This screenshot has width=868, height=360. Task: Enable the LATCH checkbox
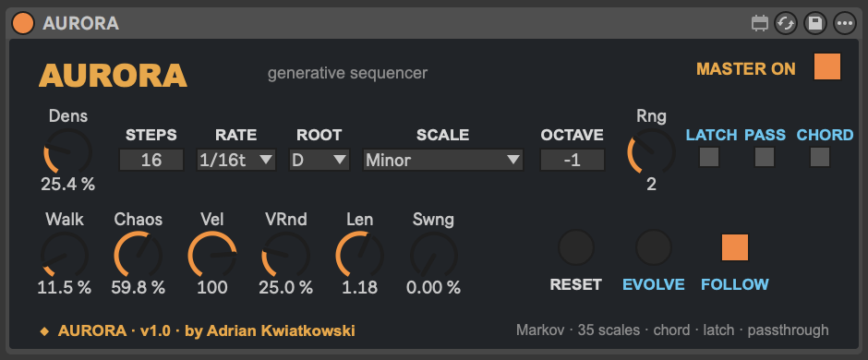coord(709,157)
